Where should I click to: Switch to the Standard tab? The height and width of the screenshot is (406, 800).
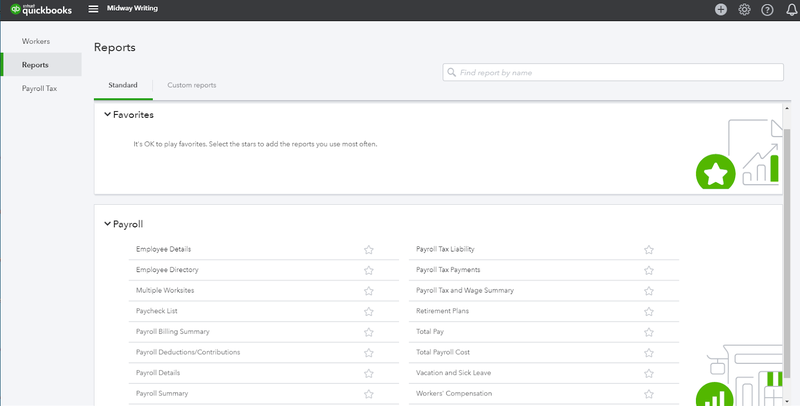tap(123, 85)
